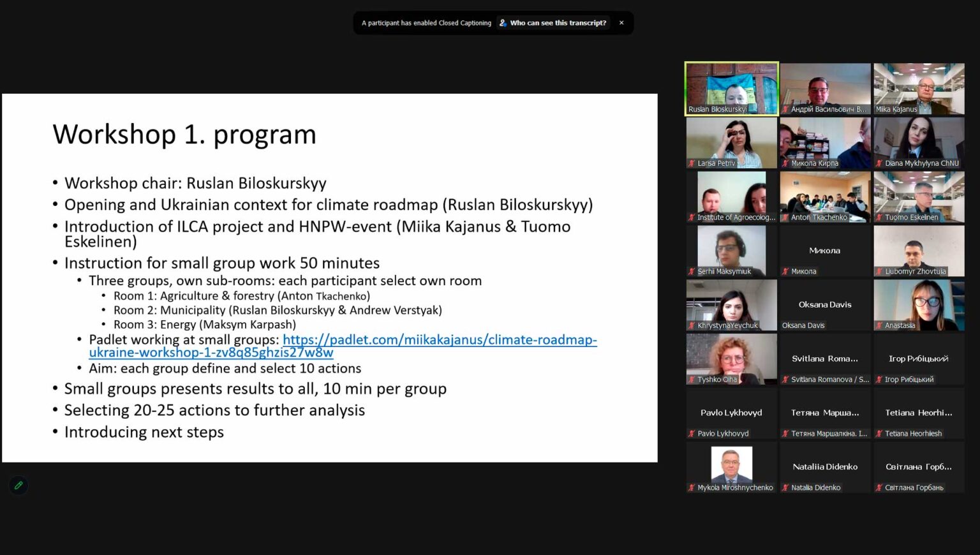The image size is (980, 555).
Task: Click muted mic icon on Larisa Petriv tile
Action: [692, 163]
